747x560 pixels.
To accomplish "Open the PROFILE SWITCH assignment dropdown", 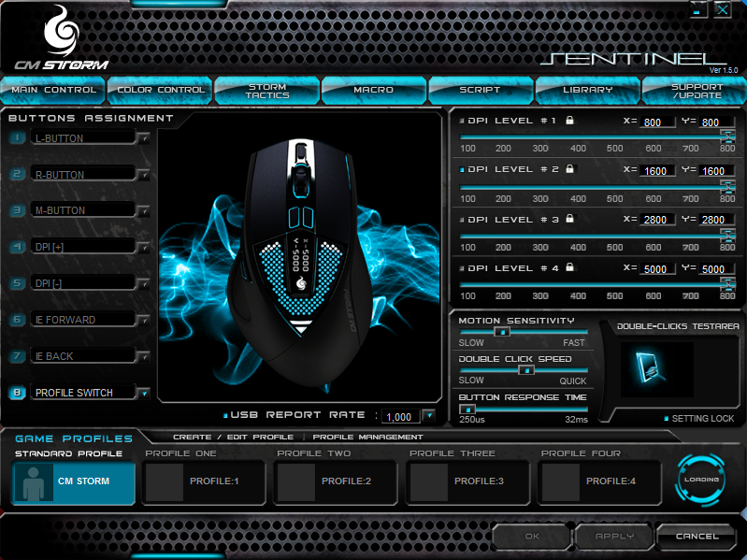I will coord(143,393).
